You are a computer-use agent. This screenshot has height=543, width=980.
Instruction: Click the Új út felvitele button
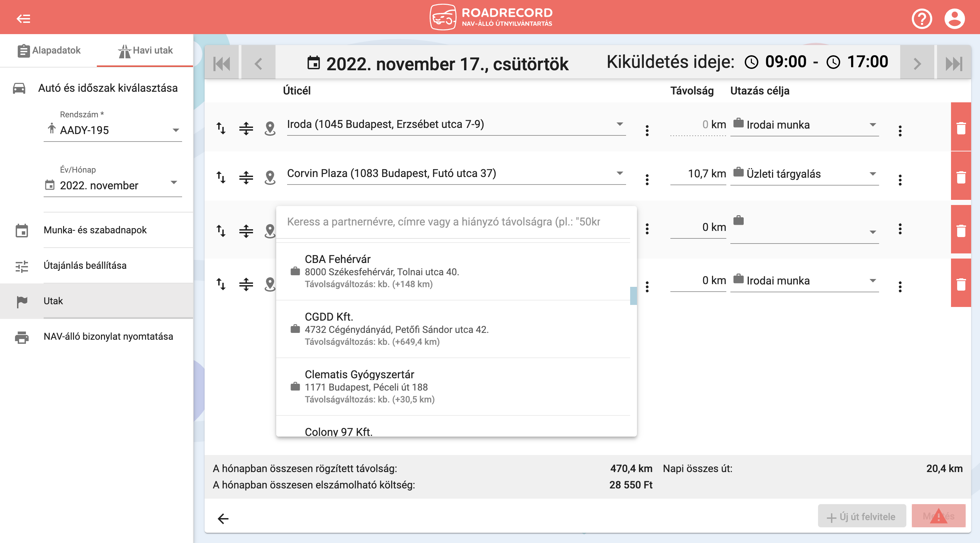point(862,516)
